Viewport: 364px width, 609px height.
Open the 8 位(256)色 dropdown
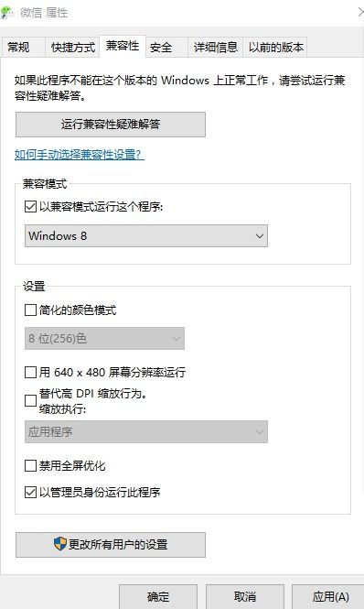(x=104, y=338)
